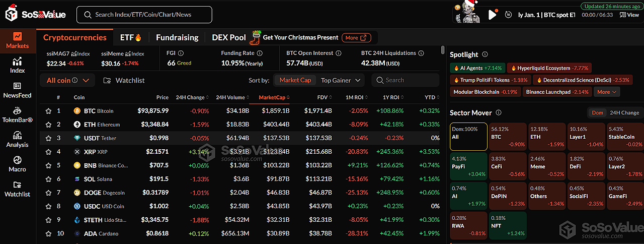Sort by 24H Volume column
Image resolution: width=644 pixels, height=244 pixels.
point(232,97)
